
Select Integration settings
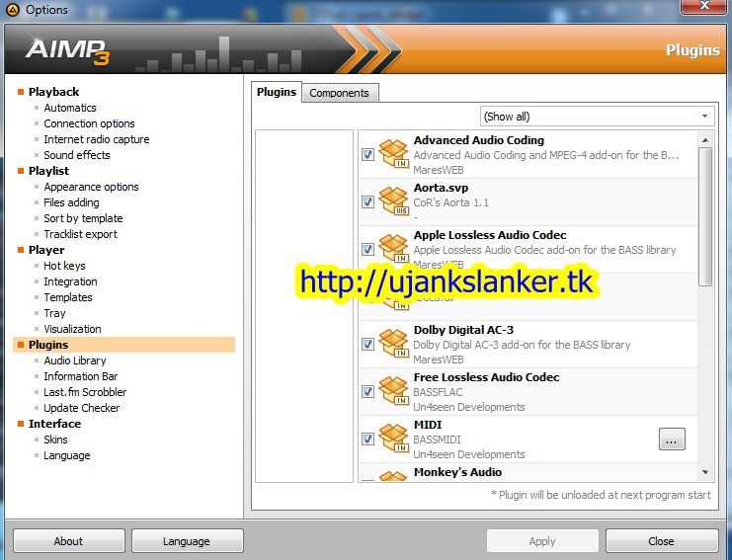(70, 281)
